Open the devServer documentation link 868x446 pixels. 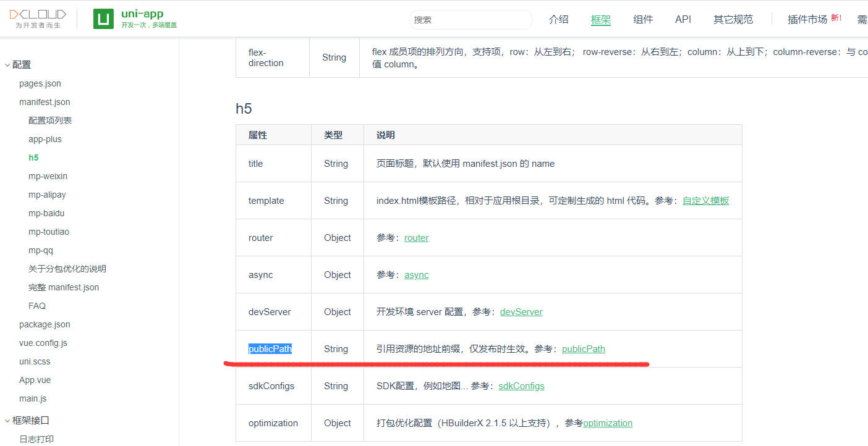coord(521,311)
